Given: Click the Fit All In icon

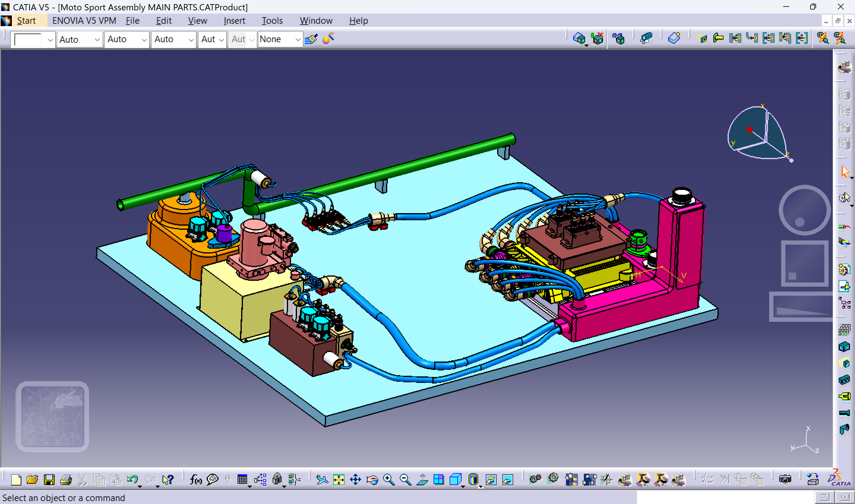Looking at the screenshot, I should [x=339, y=480].
